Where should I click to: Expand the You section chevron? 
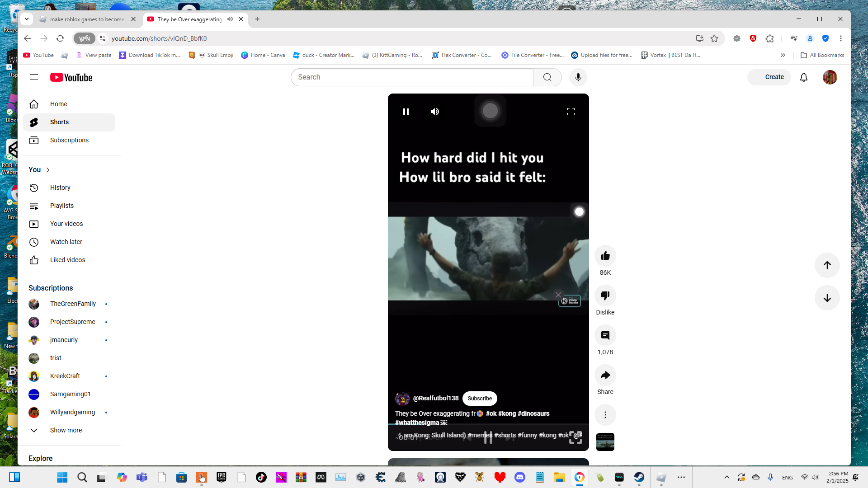(x=48, y=170)
